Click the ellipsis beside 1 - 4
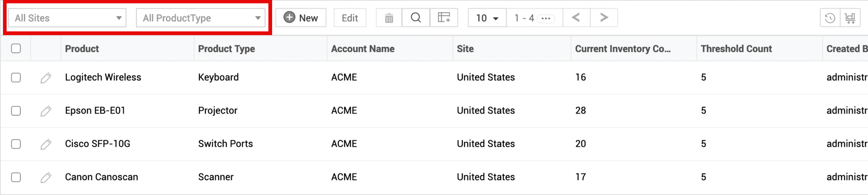The width and height of the screenshot is (868, 195). tap(546, 18)
